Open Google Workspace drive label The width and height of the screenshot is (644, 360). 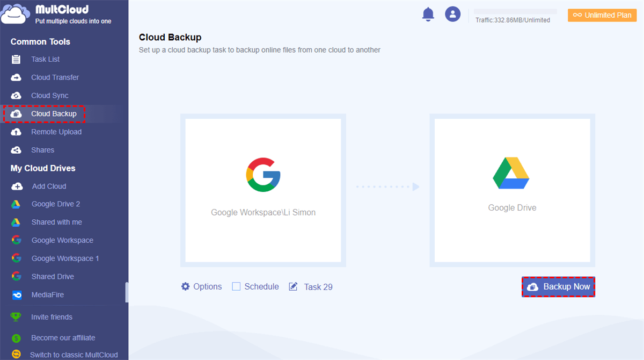click(x=62, y=240)
